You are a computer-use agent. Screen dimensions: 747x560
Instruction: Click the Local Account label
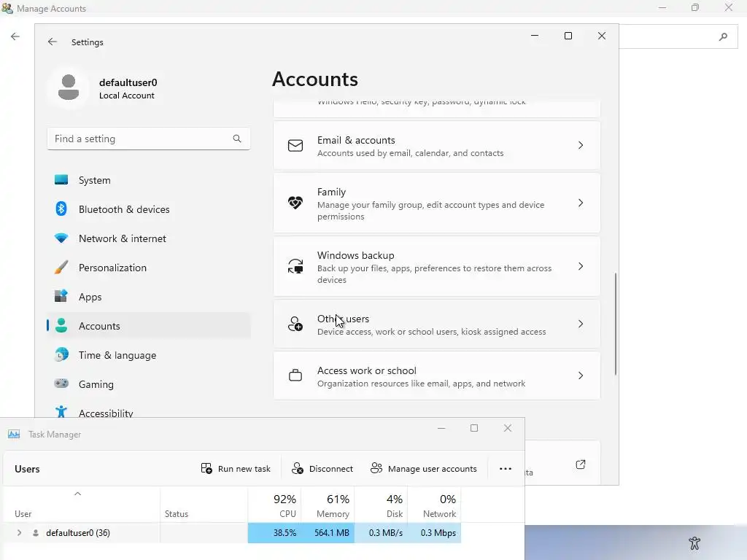127,96
